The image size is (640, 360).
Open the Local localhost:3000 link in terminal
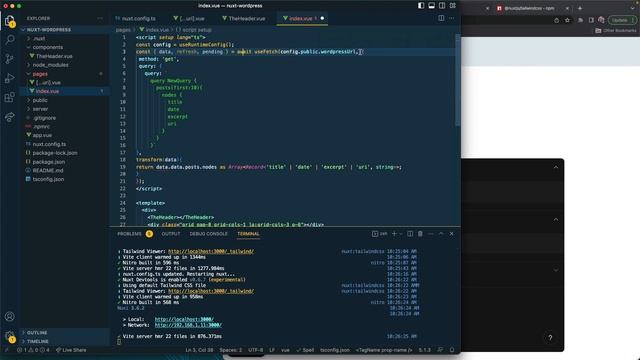pos(184,320)
